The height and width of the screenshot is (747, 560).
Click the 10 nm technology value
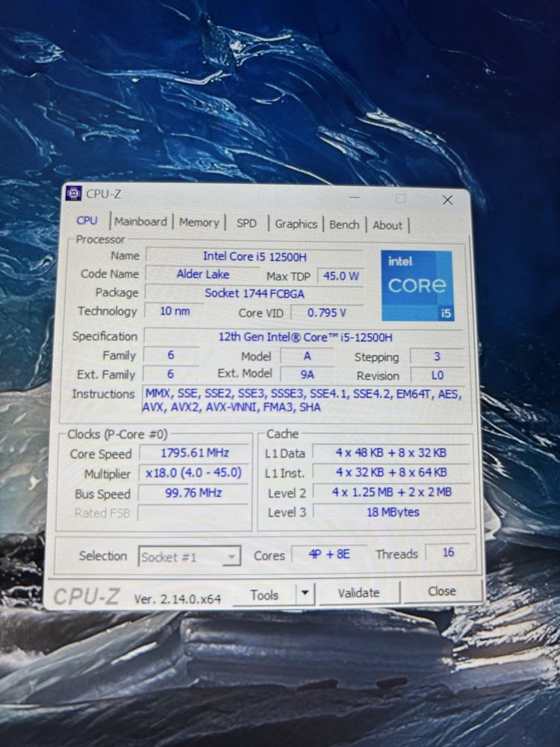click(174, 311)
